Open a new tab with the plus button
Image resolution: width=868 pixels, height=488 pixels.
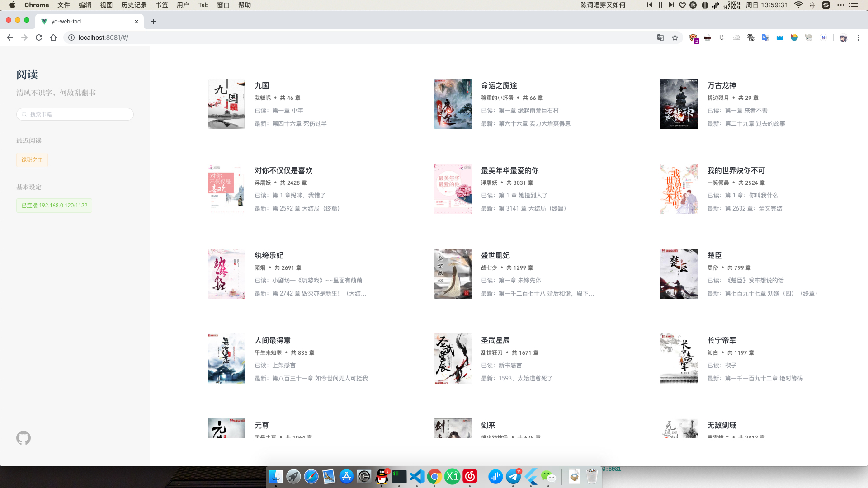point(154,22)
